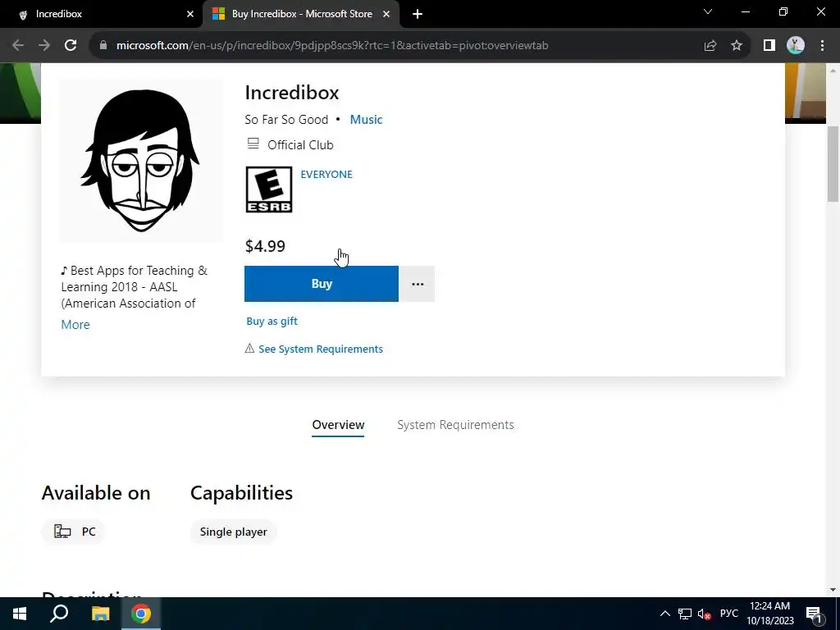Click the PC availability chip

[x=73, y=532]
